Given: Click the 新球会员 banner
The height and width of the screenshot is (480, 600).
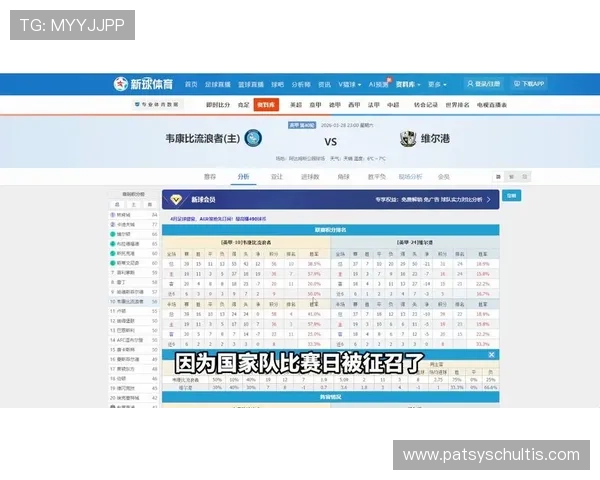Looking at the screenshot, I should 331,199.
